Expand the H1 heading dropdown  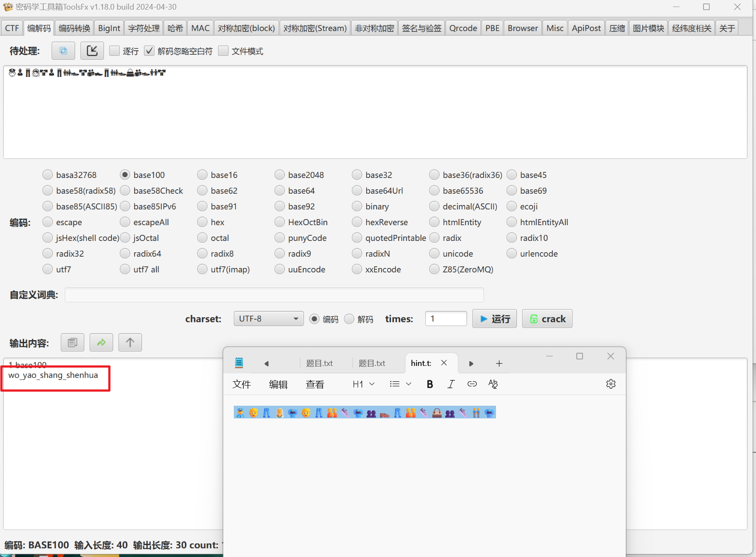click(x=364, y=384)
